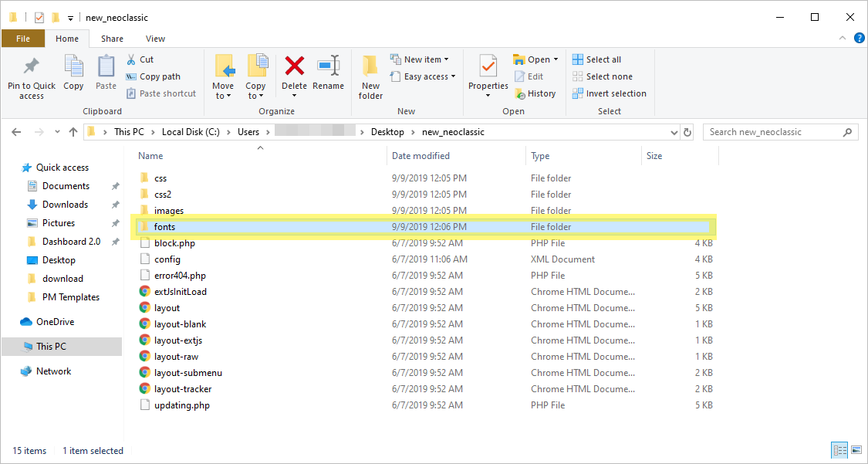Open the File menu tab
868x464 pixels.
click(23, 39)
